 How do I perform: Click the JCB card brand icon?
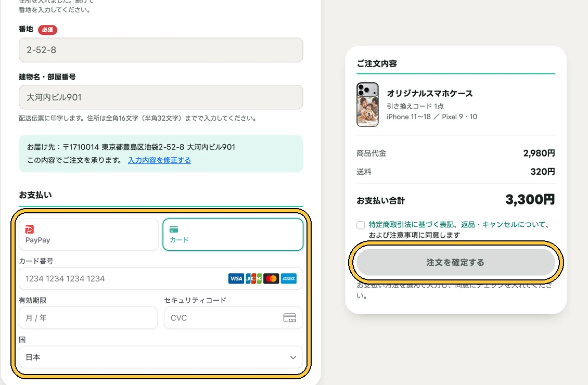coord(253,278)
